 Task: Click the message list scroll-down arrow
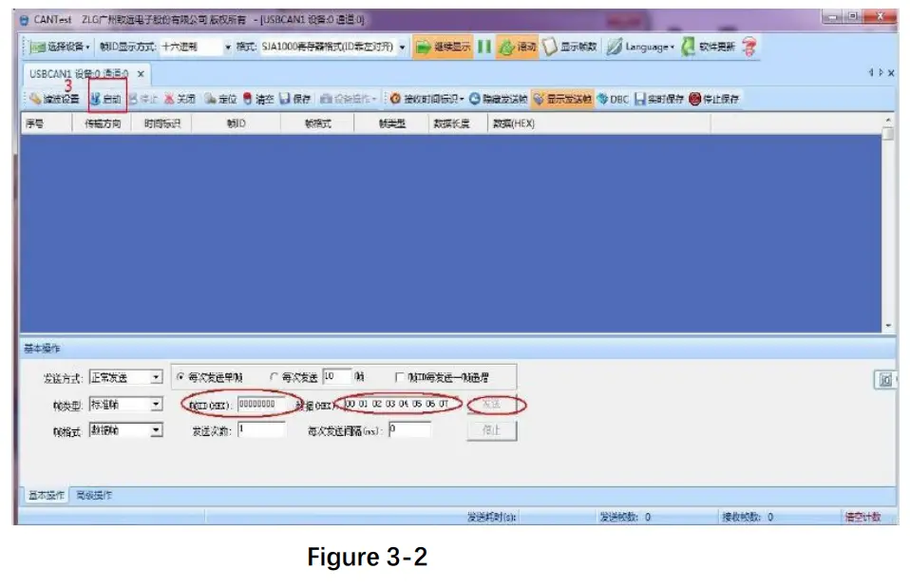[x=888, y=326]
